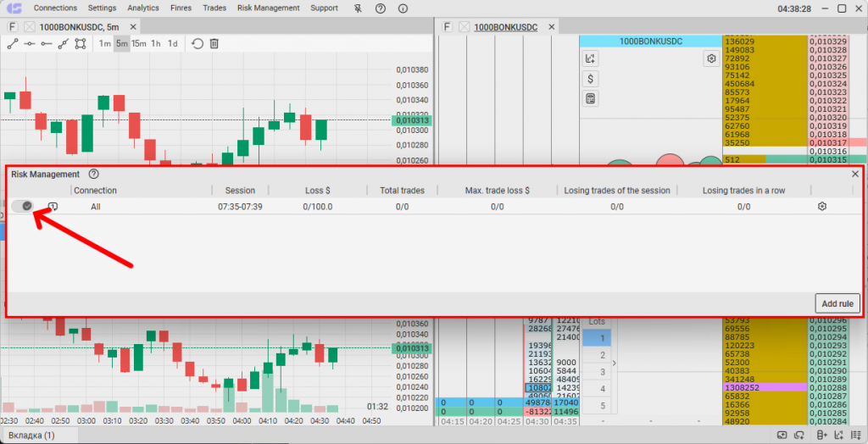This screenshot has height=444, width=868.
Task: Open the Trades menu
Action: click(x=214, y=8)
